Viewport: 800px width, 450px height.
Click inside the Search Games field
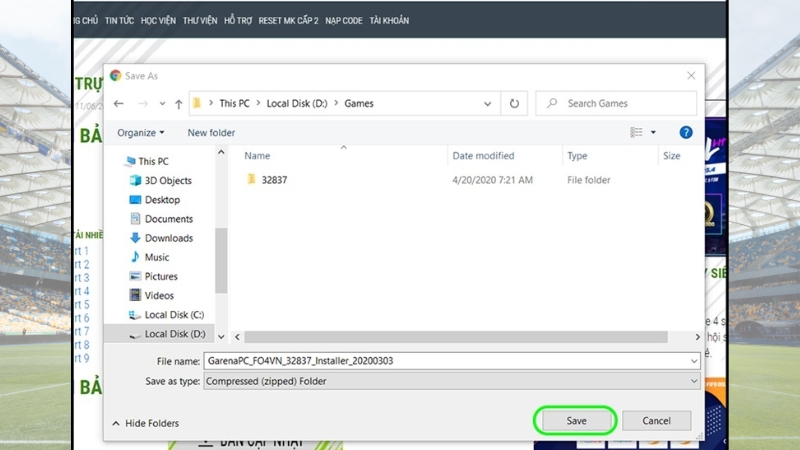pos(616,104)
